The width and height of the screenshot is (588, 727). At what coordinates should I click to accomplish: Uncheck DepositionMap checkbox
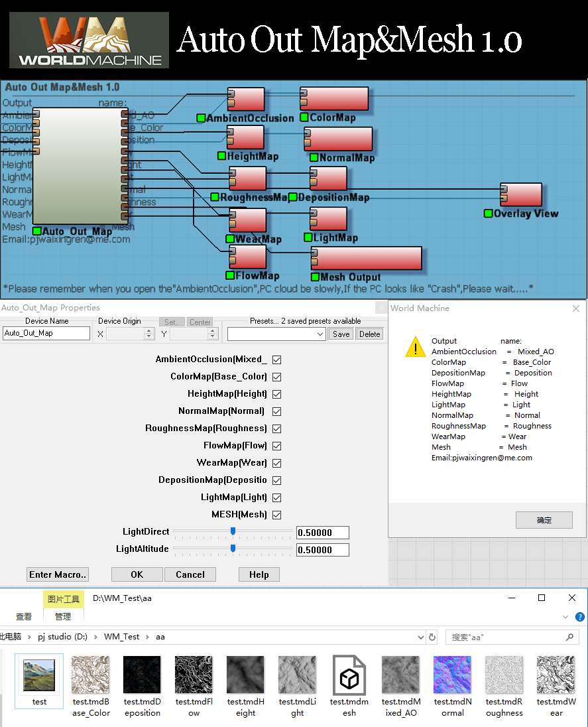[276, 480]
